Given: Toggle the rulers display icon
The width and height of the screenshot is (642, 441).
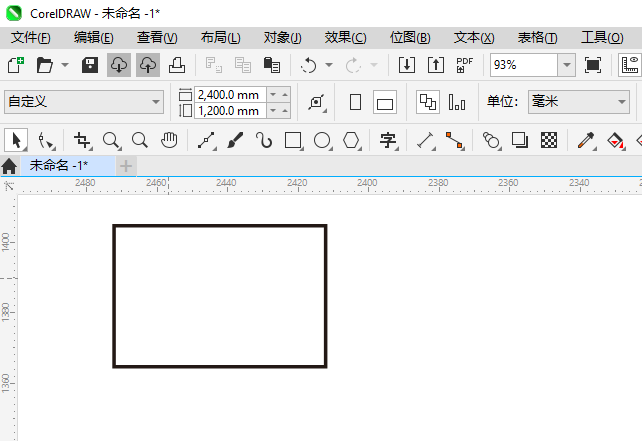Looking at the screenshot, I should [630, 65].
